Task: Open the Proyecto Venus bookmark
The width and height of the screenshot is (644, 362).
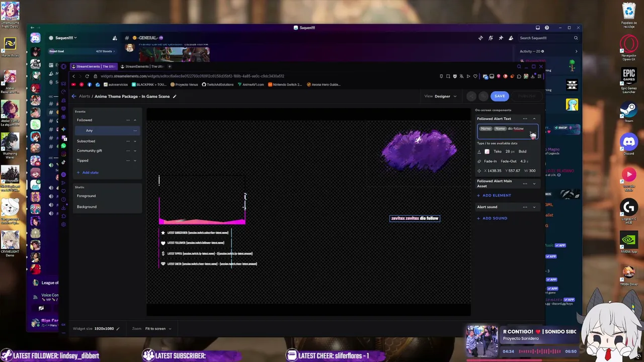Action: coord(184,84)
